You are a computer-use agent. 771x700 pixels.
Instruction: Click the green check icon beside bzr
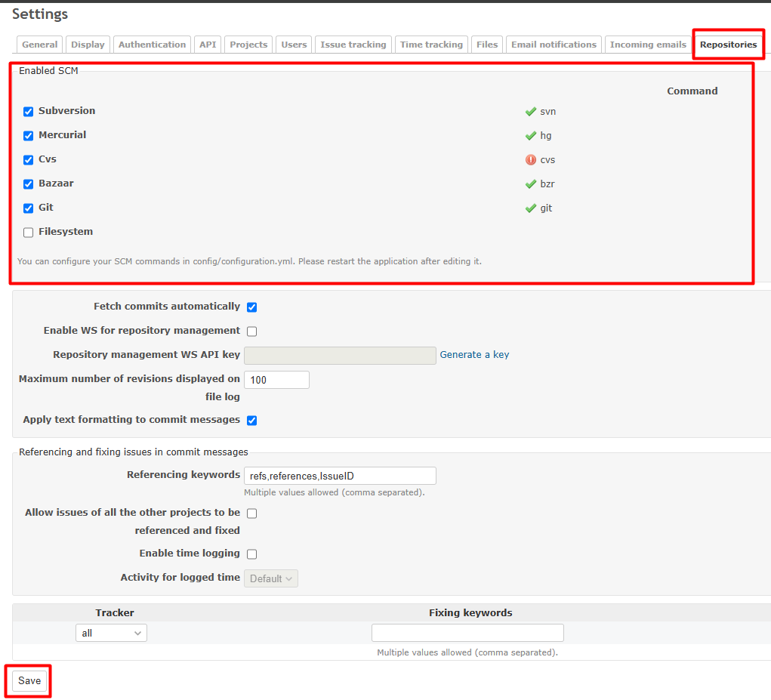(531, 183)
